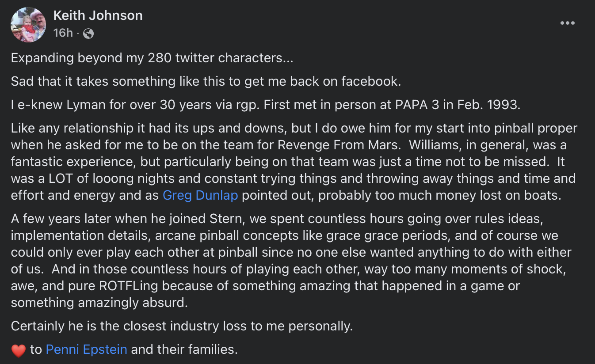Open Keith Johnson's profile picture
Image resolution: width=595 pixels, height=364 pixels.
[28, 25]
